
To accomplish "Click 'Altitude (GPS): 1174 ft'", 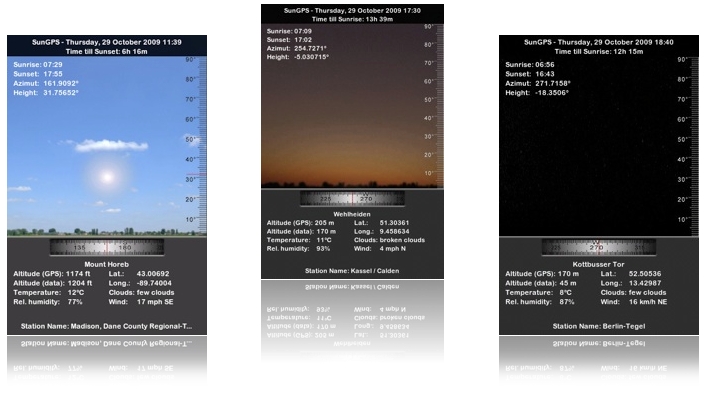I will tap(52, 274).
